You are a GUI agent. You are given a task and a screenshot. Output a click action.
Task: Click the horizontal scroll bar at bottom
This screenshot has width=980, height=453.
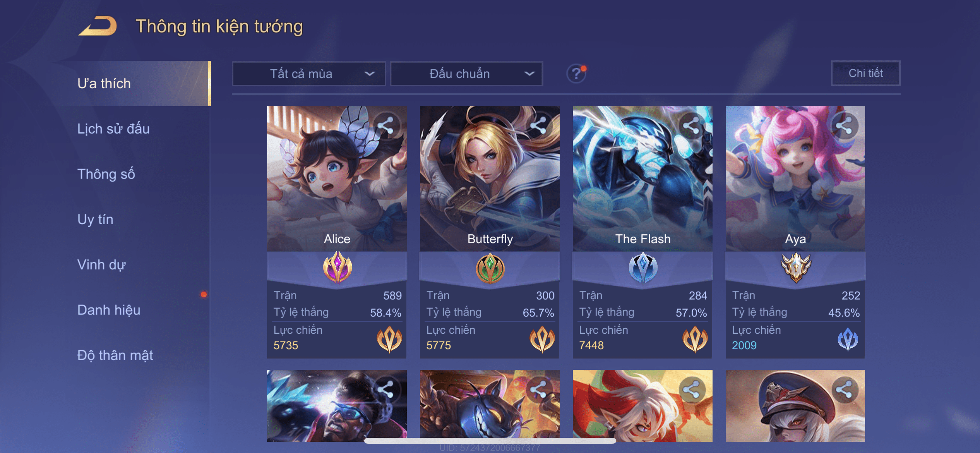click(490, 441)
